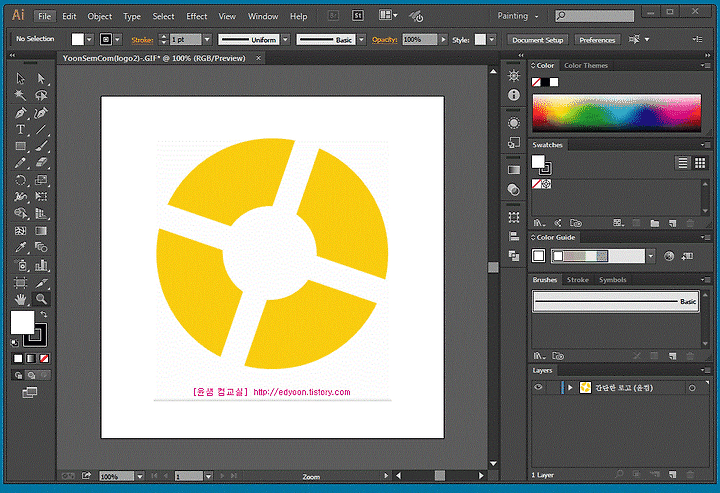This screenshot has width=720, height=493.
Task: Switch to the Symbols tab
Action: point(613,280)
